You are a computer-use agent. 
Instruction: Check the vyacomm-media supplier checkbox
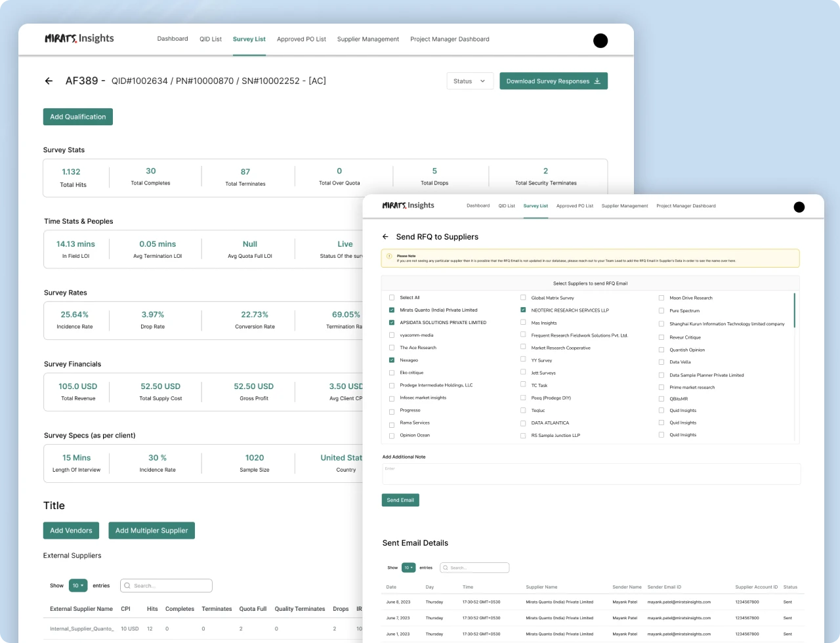pos(392,335)
